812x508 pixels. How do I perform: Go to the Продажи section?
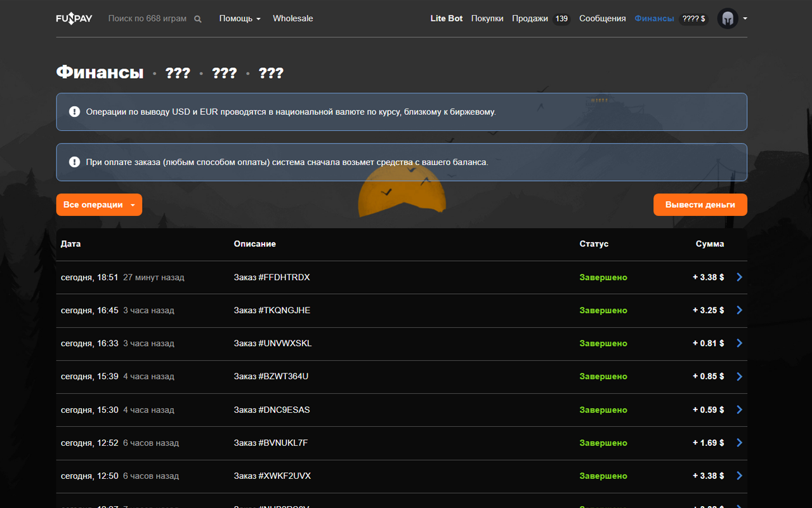tap(530, 18)
